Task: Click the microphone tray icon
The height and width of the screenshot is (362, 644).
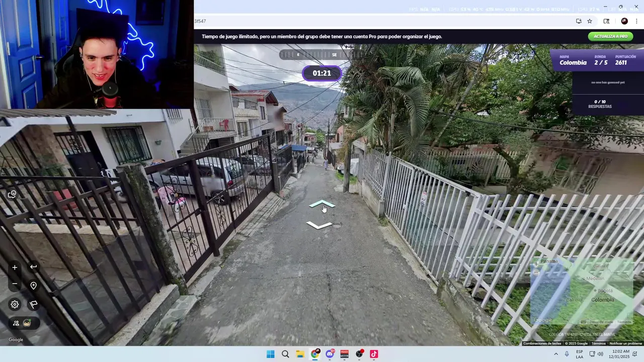Action: [567, 354]
